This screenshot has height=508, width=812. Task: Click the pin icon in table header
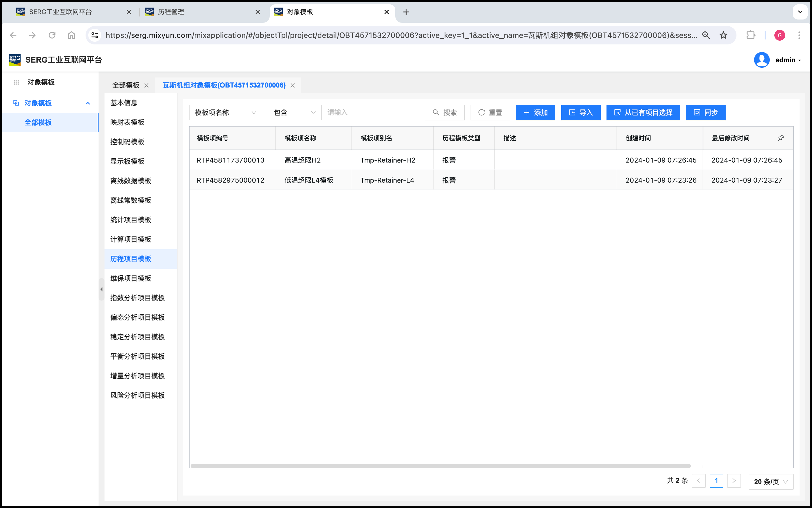click(781, 138)
